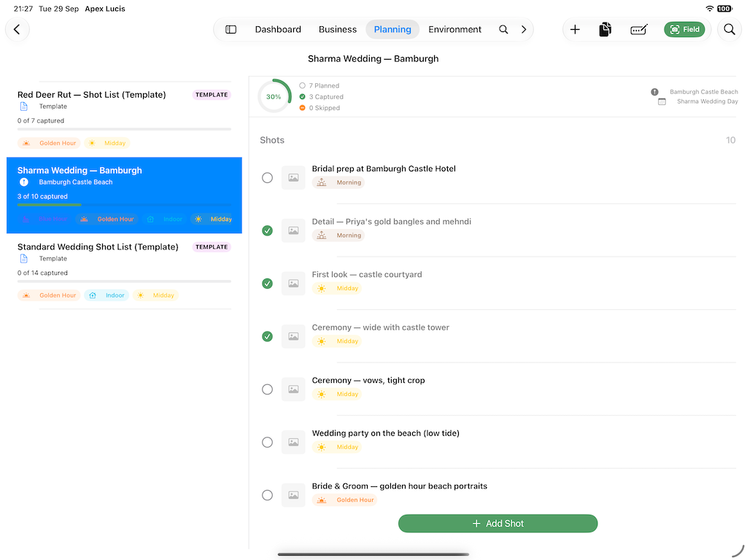This screenshot has width=747, height=560.
Task: Open the documents copy icon
Action: [x=605, y=29]
